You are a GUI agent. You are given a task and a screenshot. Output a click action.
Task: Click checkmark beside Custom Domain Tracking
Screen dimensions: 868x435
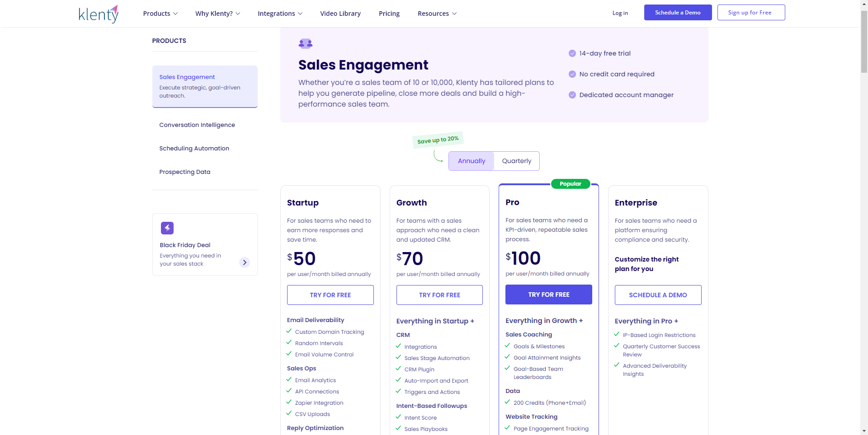[289, 331]
